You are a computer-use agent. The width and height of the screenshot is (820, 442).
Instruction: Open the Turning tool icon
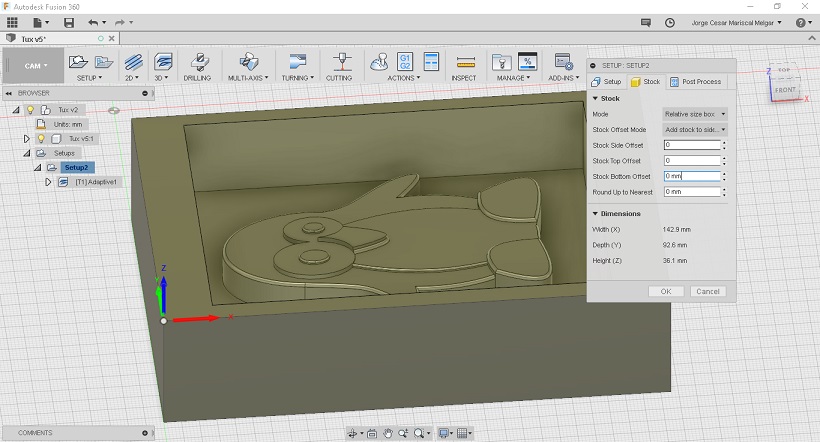pyautogui.click(x=298, y=62)
